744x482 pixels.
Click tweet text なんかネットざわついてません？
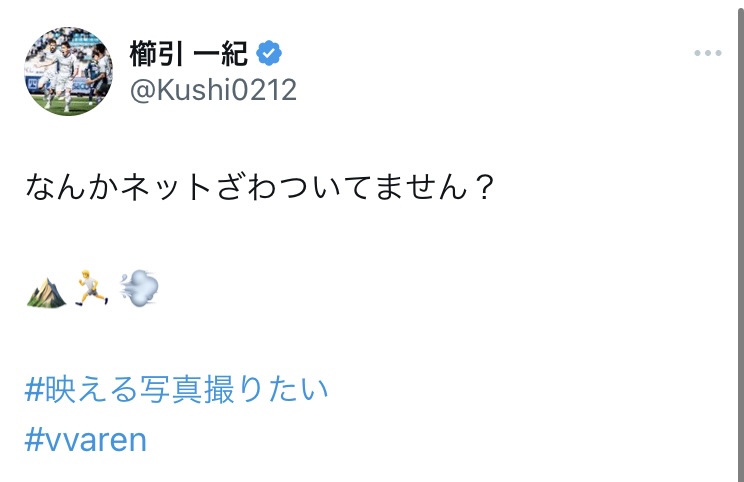pos(260,189)
